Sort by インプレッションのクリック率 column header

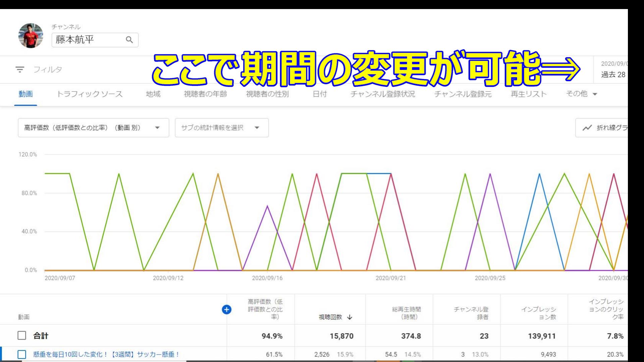[x=606, y=309]
